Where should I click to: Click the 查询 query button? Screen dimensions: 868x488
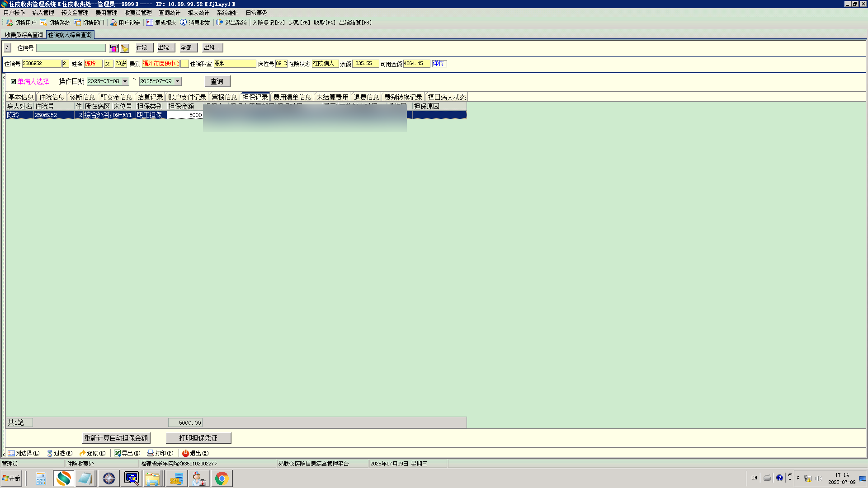217,81
